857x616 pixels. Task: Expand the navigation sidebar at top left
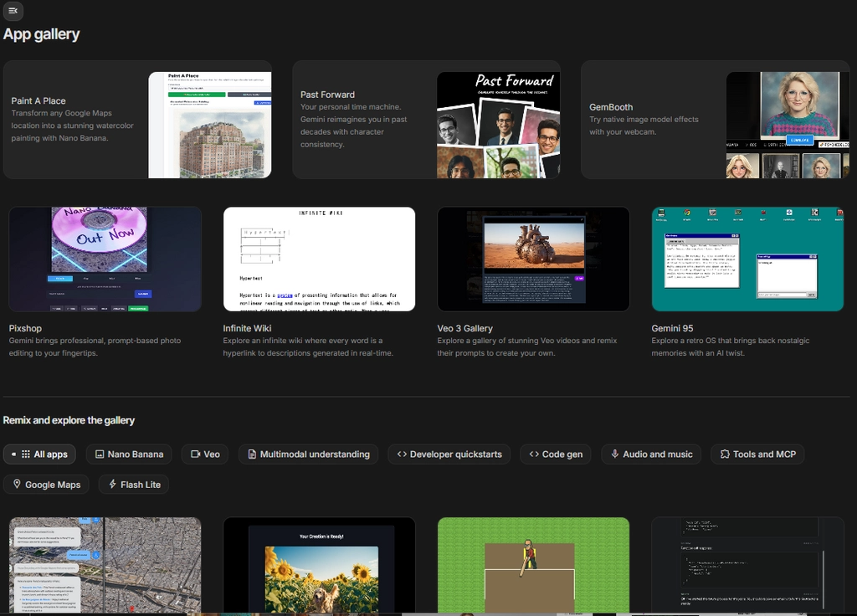tap(13, 12)
